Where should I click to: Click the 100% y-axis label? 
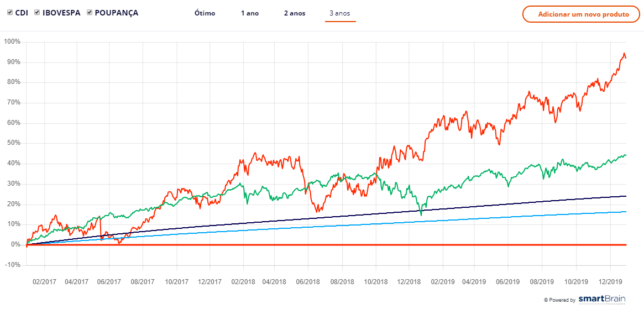pos(12,41)
